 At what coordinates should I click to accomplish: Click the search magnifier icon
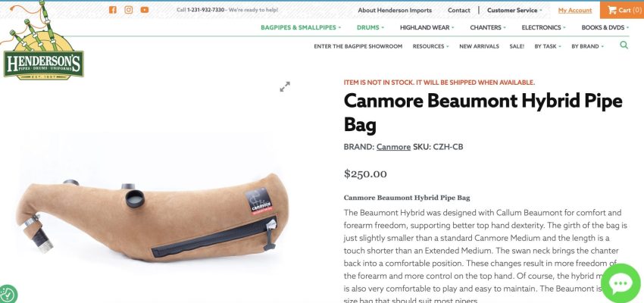(x=624, y=45)
